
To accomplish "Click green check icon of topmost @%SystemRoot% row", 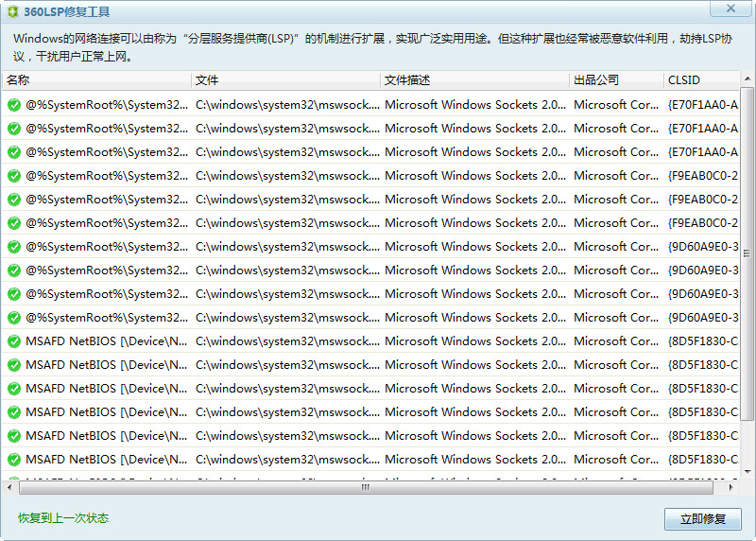I will pyautogui.click(x=14, y=105).
